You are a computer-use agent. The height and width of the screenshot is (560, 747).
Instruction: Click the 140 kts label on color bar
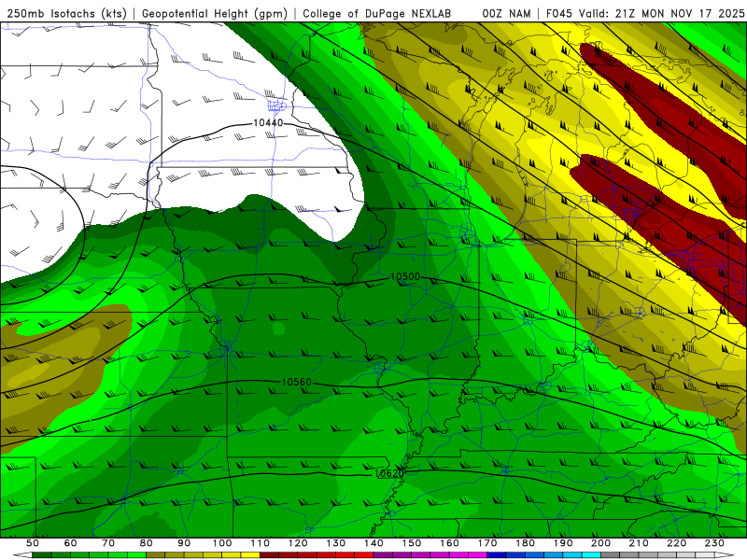tap(373, 543)
